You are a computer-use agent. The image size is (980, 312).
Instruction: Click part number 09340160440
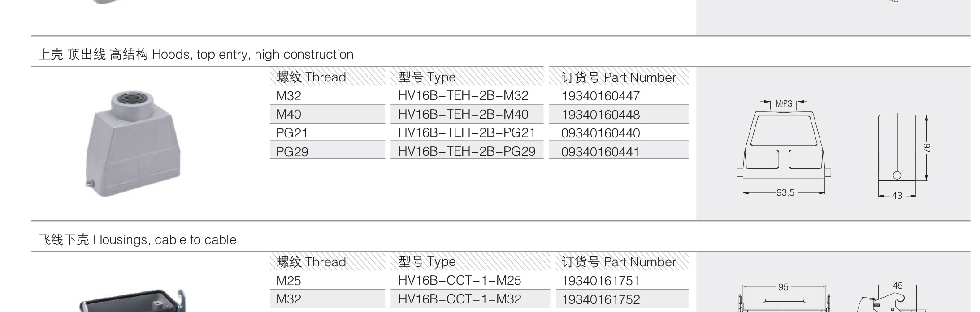point(600,133)
